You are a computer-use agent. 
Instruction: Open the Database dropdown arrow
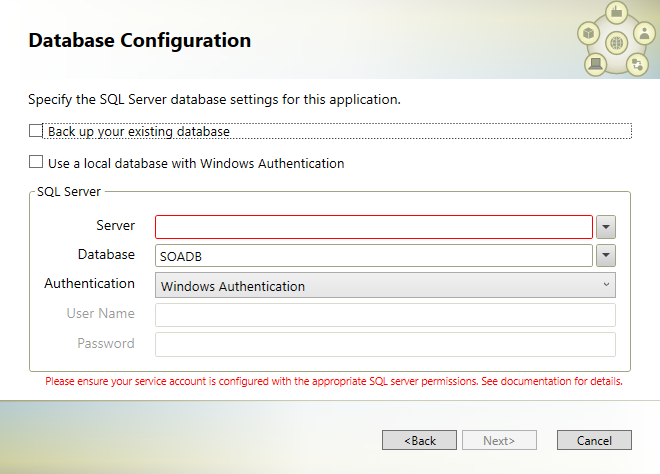[x=606, y=255]
